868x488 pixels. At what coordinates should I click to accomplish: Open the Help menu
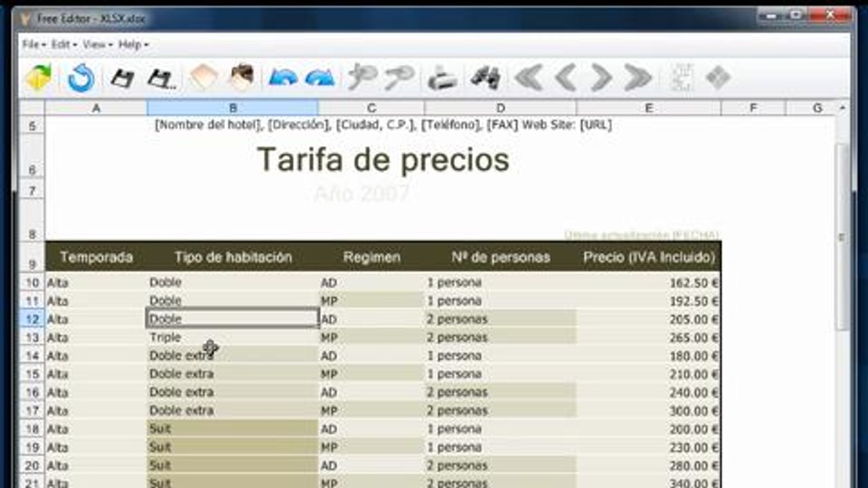click(133, 44)
